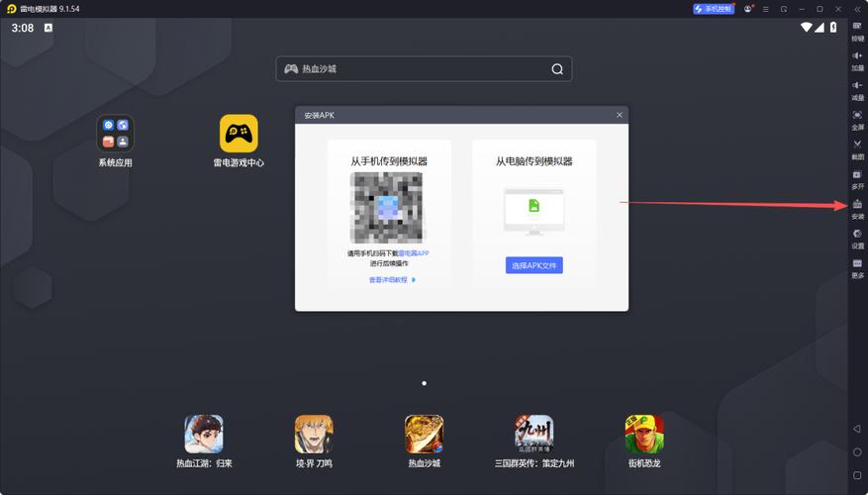868x495 pixels.
Task: Follow the 雷电圈APP download link
Action: (413, 253)
